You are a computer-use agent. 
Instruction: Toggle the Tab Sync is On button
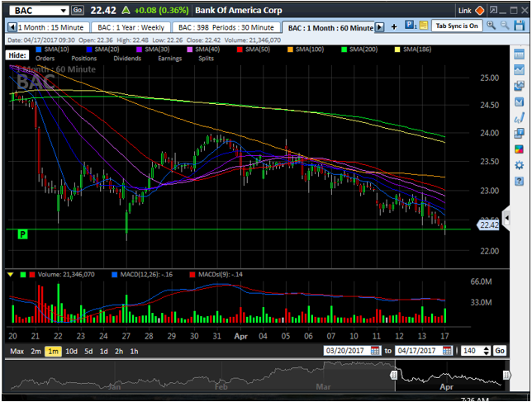pos(456,26)
